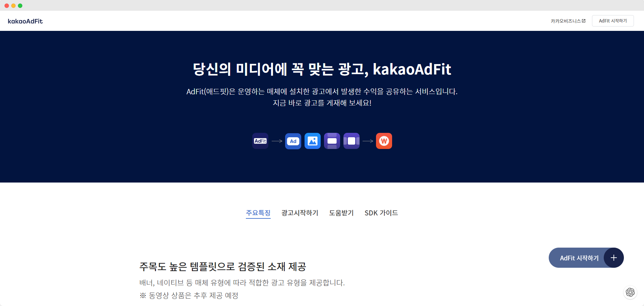Maximize the window with the green button
Screen dimensions: 644x306
[x=20, y=6]
